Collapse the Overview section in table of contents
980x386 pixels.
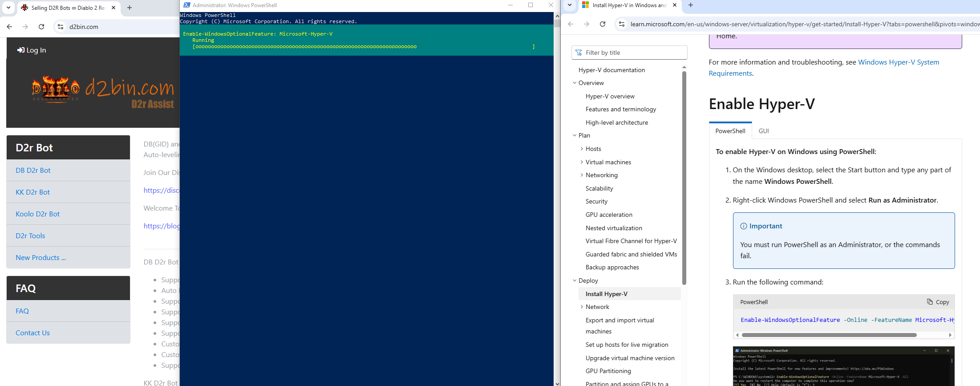click(x=575, y=83)
